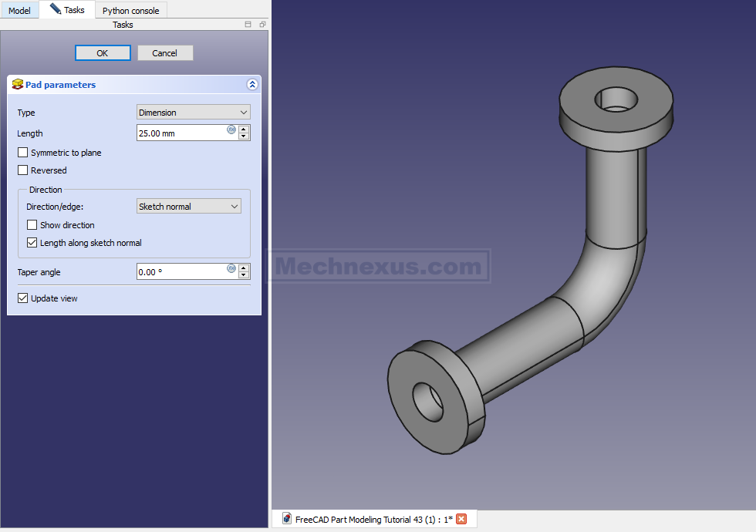Screen dimensions: 756x532
Task: Uncheck Length along sketch normal
Action: 32,243
